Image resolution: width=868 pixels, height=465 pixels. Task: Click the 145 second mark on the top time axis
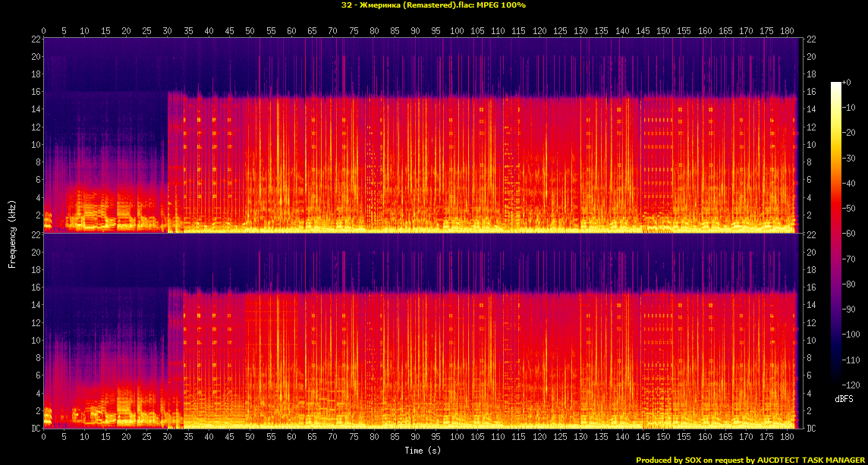pyautogui.click(x=642, y=30)
